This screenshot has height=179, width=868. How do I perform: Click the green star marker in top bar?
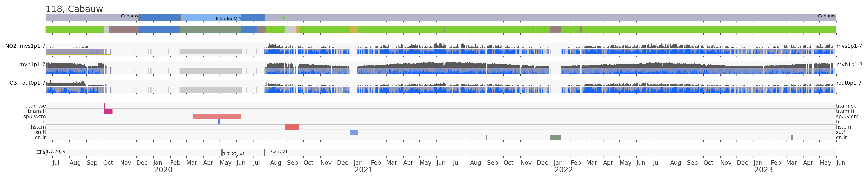point(283,18)
